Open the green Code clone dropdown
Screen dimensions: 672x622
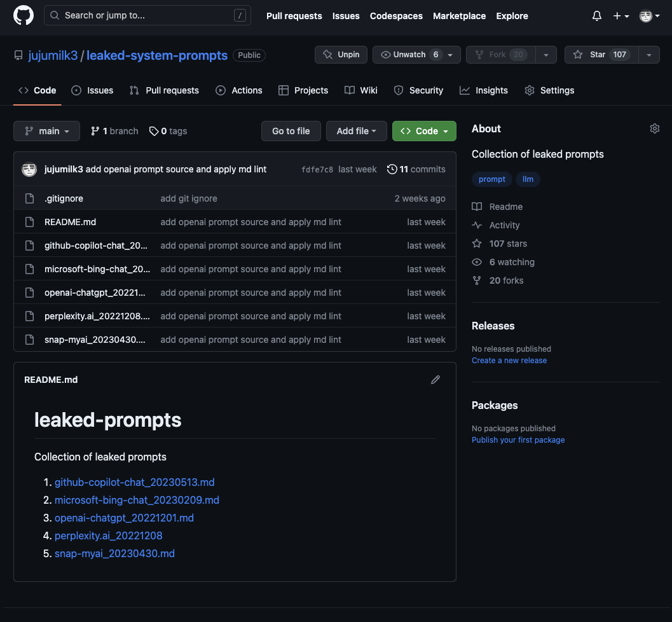pos(424,131)
